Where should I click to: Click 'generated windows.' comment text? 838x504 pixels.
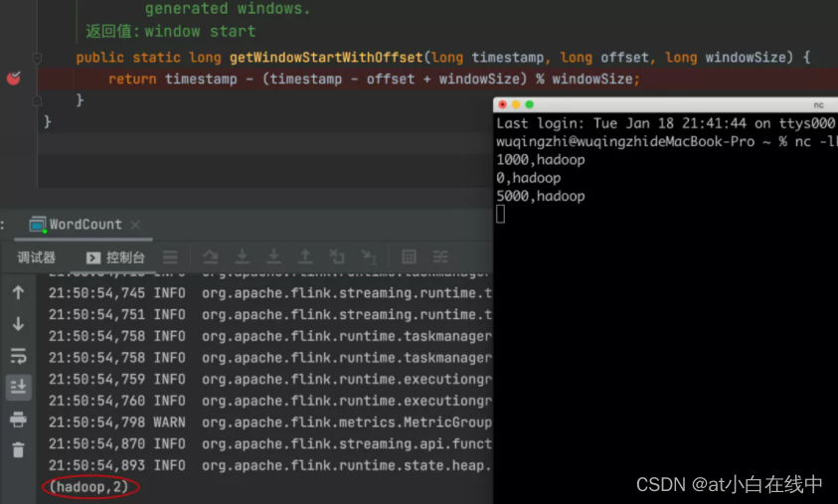click(x=227, y=9)
